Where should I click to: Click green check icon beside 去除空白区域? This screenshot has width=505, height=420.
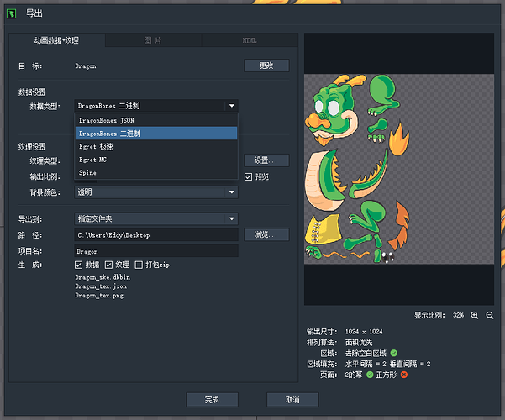(394, 353)
